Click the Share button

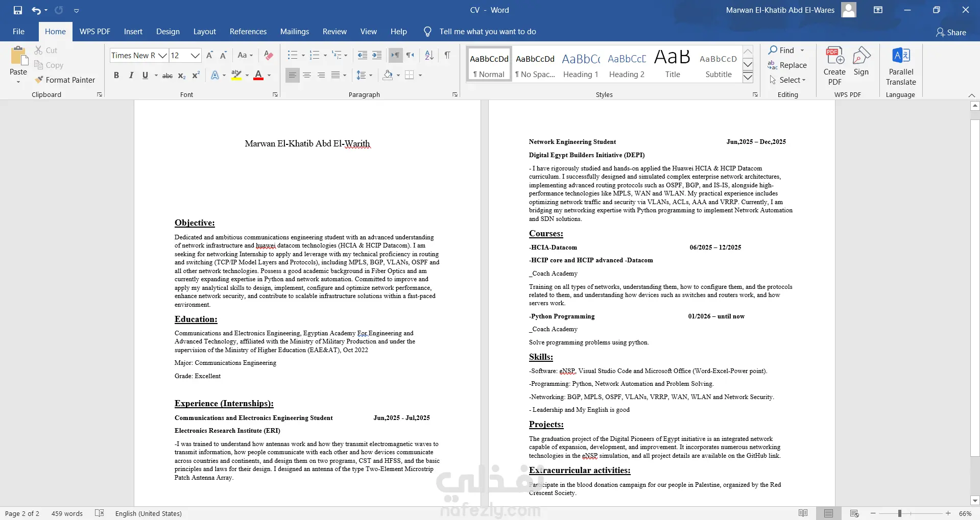click(951, 32)
